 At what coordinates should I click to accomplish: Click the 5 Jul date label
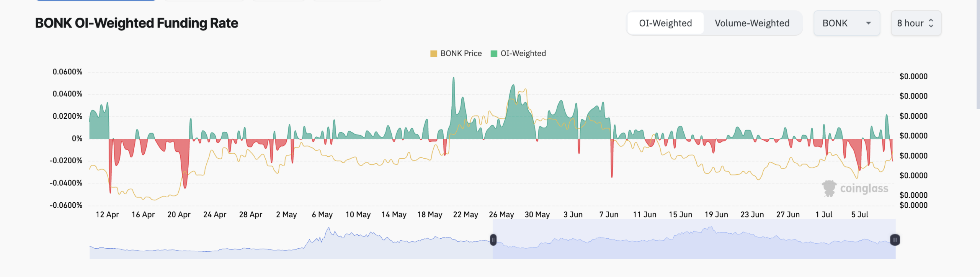(860, 215)
